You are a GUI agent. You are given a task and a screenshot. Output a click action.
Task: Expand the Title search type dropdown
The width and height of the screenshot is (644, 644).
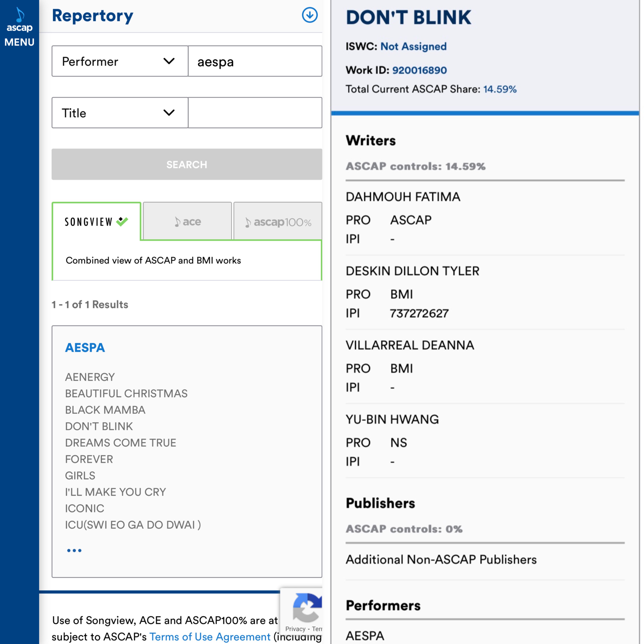click(x=120, y=113)
